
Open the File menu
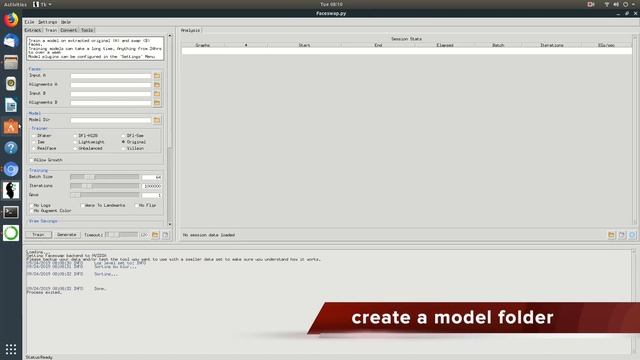(x=29, y=22)
